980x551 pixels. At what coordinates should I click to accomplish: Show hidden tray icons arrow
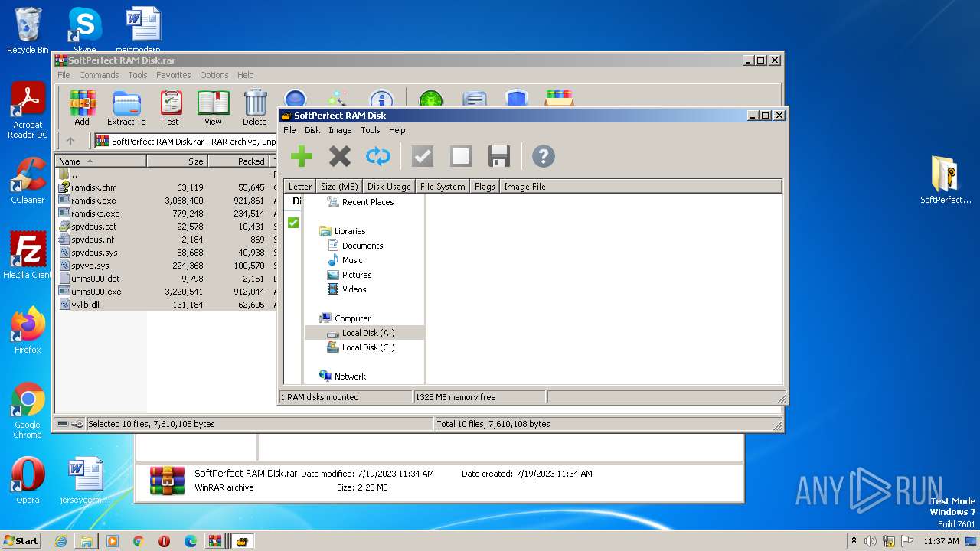coord(854,541)
